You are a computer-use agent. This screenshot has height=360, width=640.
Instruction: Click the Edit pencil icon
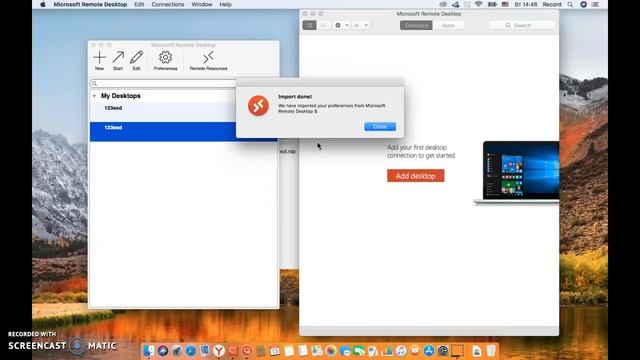pyautogui.click(x=136, y=58)
